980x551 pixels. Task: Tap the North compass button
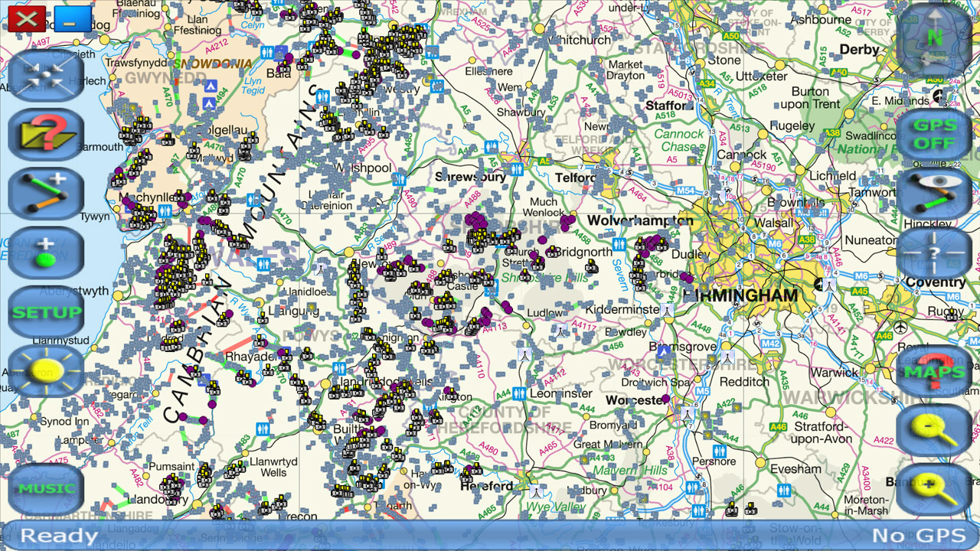[x=934, y=38]
